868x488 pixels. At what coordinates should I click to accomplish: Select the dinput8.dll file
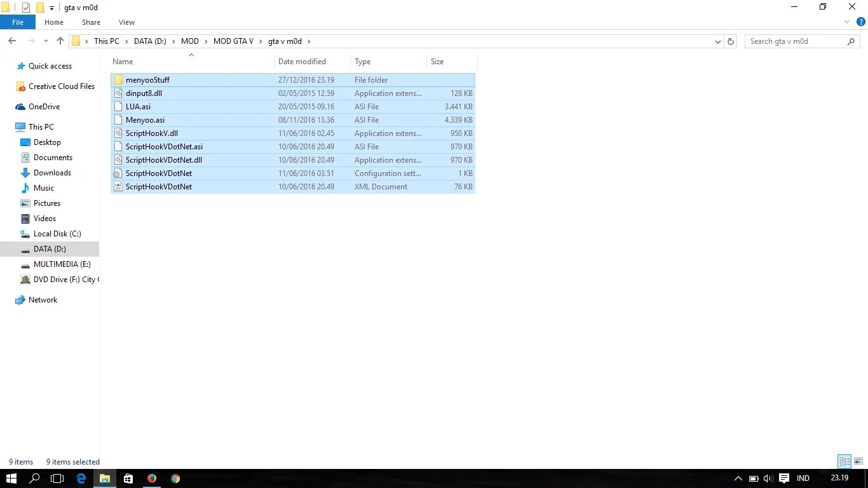click(x=293, y=93)
